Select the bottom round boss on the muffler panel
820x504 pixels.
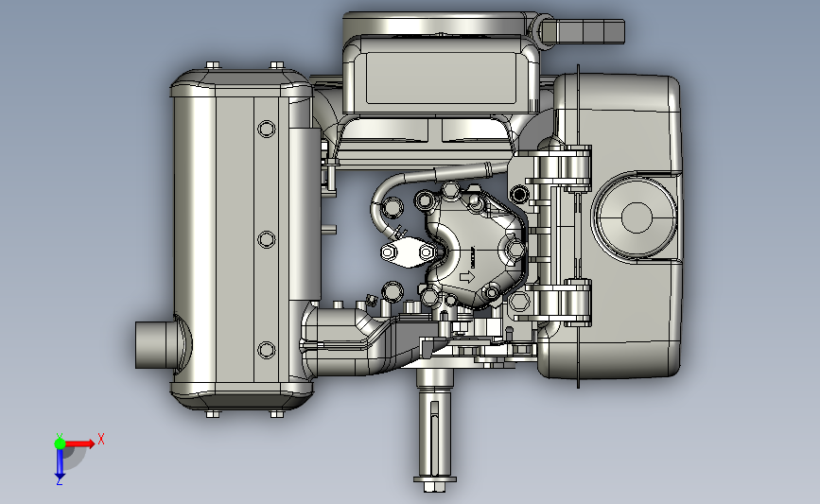point(267,350)
